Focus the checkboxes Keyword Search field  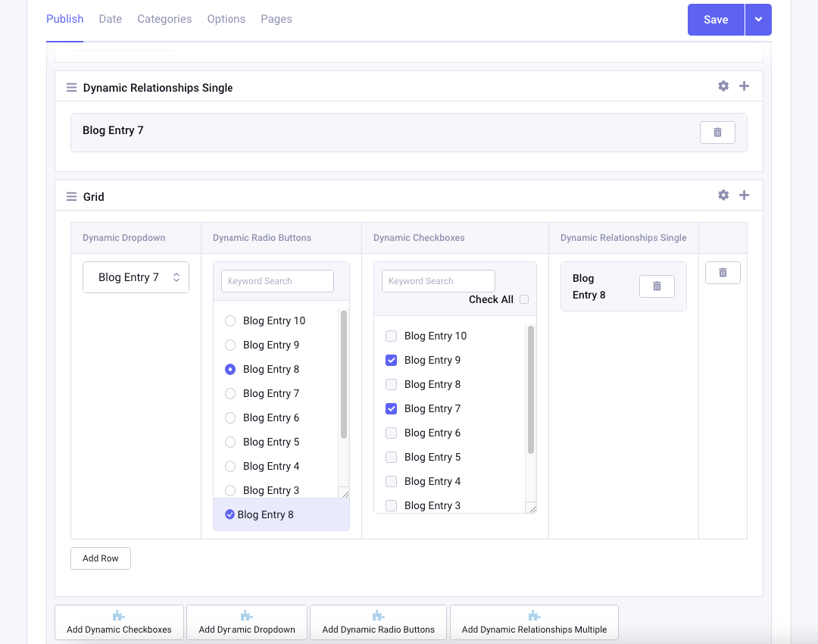pyautogui.click(x=439, y=281)
